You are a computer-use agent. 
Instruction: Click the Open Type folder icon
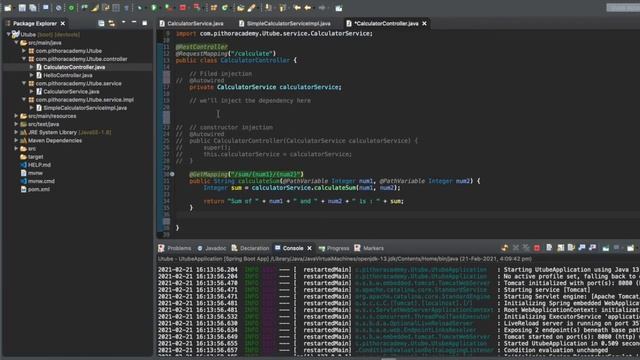click(x=240, y=8)
